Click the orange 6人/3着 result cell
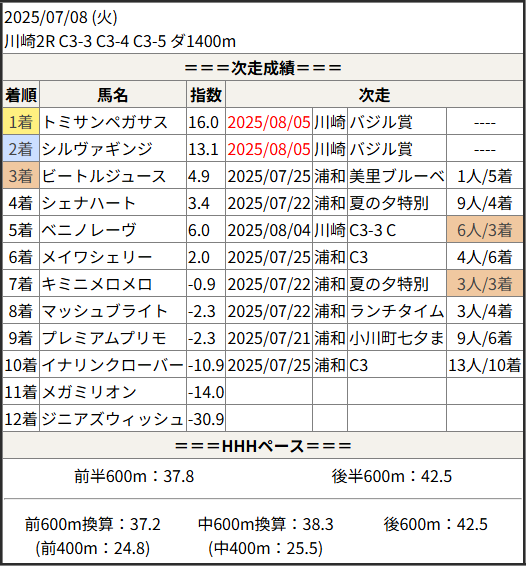526x566 pixels. tap(485, 230)
